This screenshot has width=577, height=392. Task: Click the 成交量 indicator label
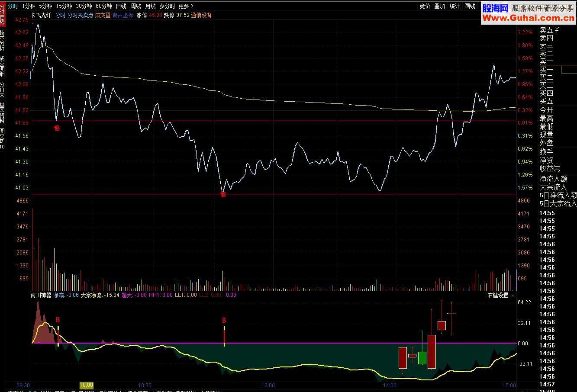pyautogui.click(x=103, y=15)
